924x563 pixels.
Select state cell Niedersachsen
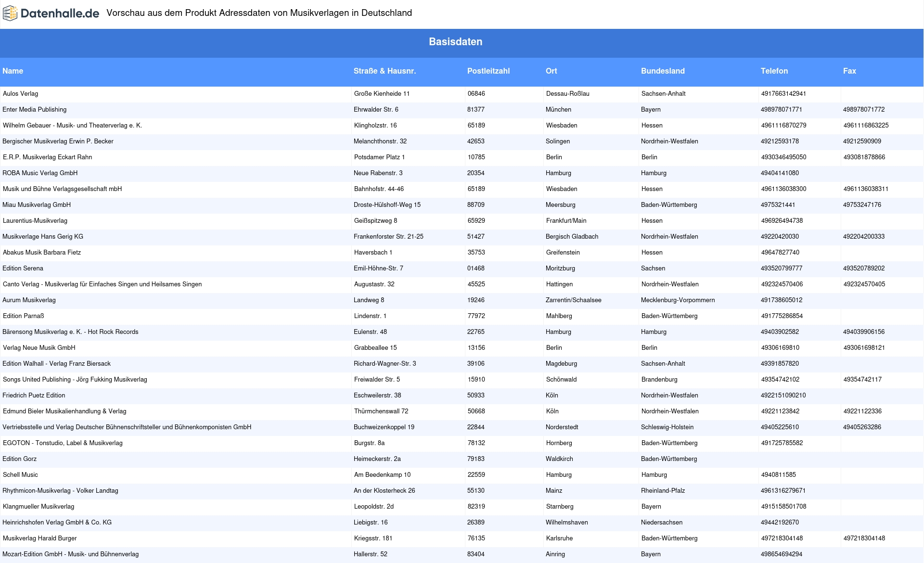[661, 523]
